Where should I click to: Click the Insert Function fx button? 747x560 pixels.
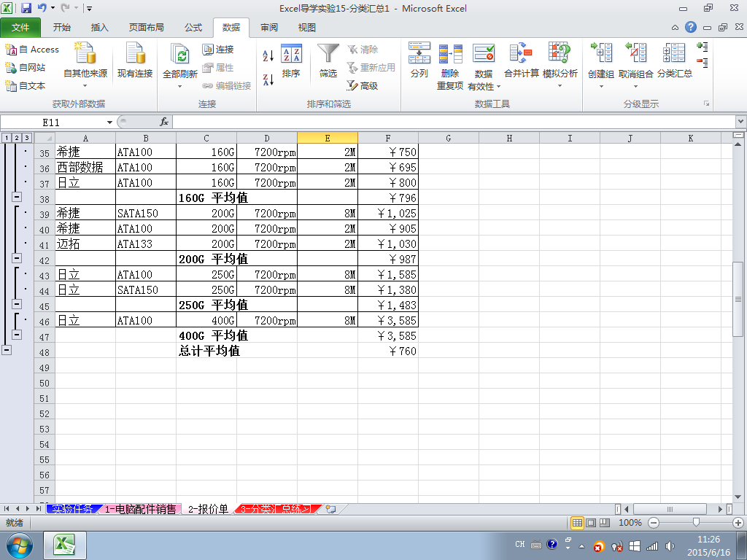164,122
